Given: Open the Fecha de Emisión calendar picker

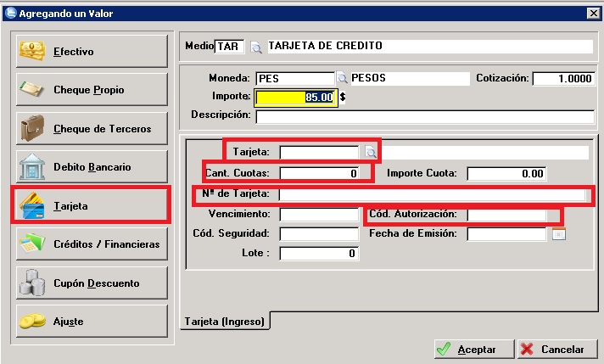Looking at the screenshot, I should 558,234.
